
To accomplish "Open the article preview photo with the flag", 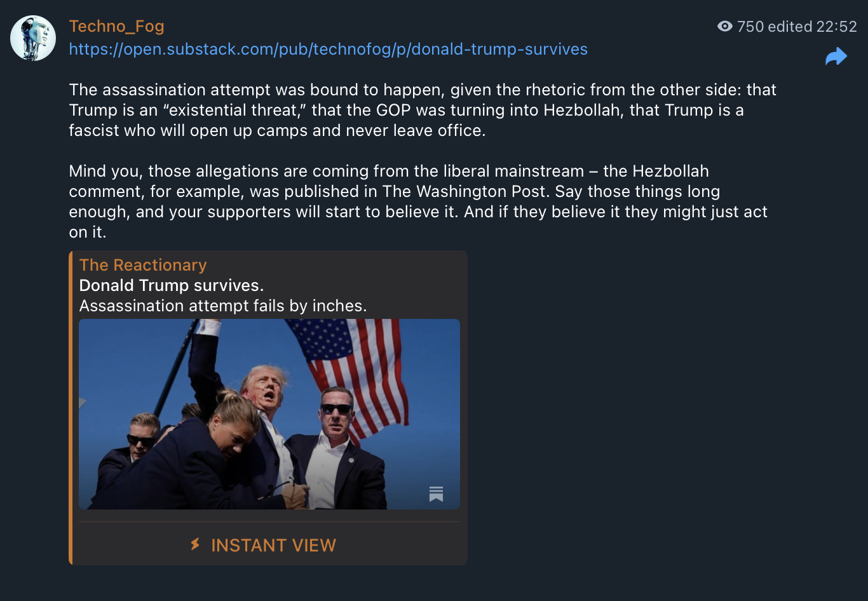I will [269, 414].
